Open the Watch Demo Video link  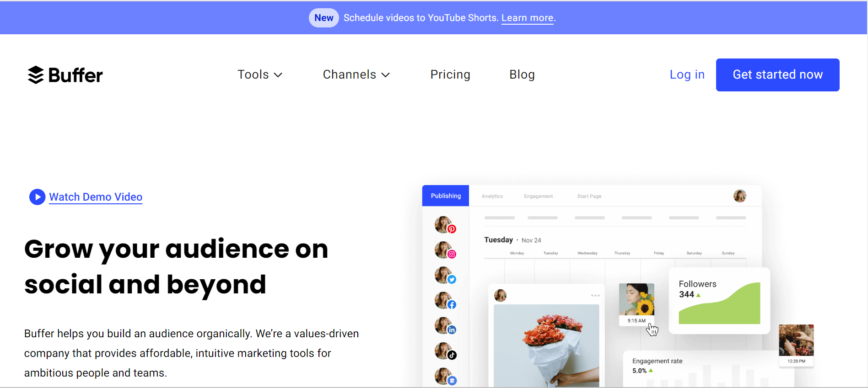(96, 197)
